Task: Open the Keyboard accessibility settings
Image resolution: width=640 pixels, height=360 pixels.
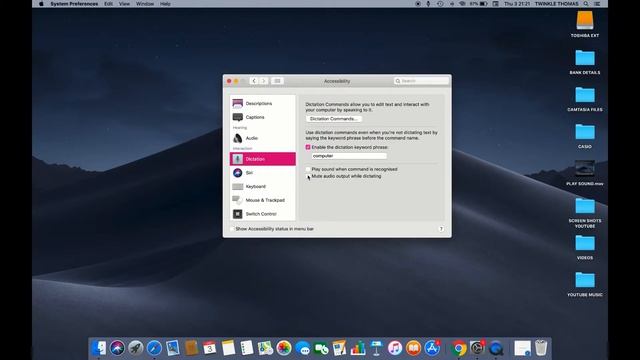Action: pos(263,187)
